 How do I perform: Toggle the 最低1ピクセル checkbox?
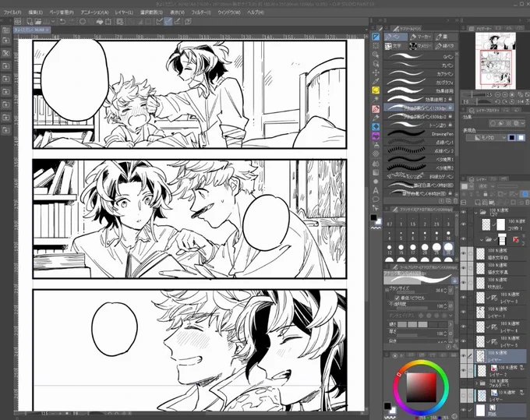pyautogui.click(x=397, y=298)
